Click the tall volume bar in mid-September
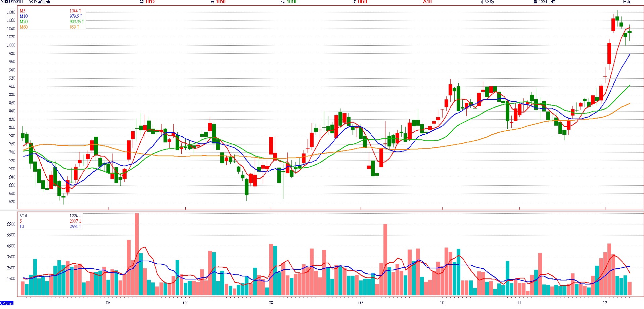Screen dimensions: 644x309 click(x=385, y=260)
